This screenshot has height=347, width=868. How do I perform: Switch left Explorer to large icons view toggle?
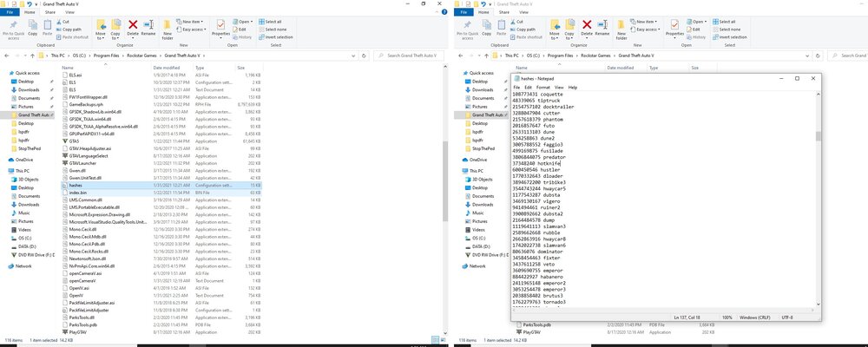[x=443, y=339]
